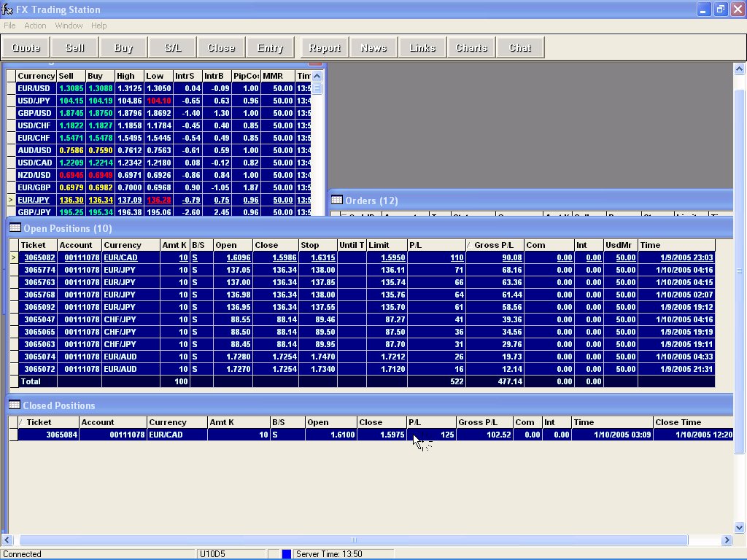
Task: Click the Quote toolbar button
Action: coord(26,47)
